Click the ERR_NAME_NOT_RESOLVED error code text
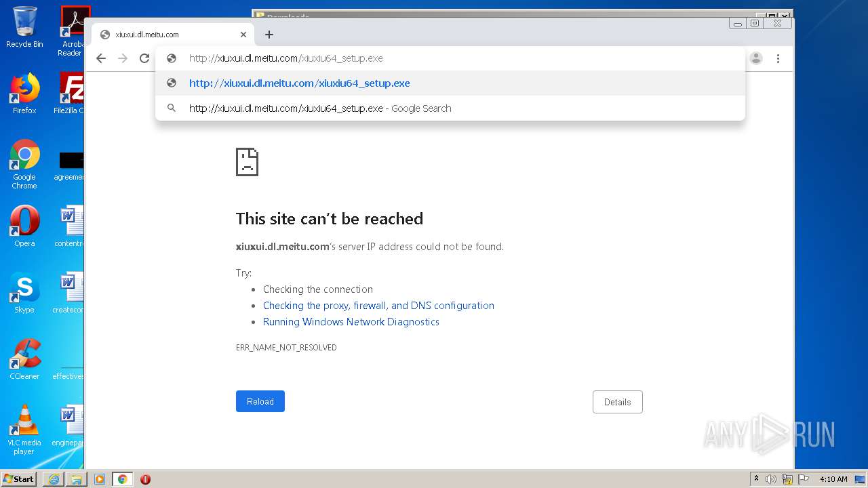 286,347
